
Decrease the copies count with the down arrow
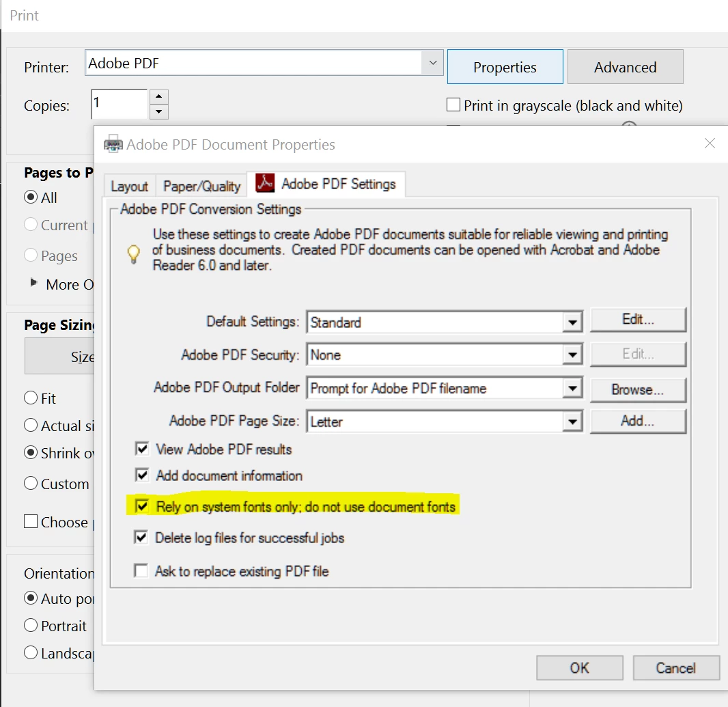pyautogui.click(x=159, y=111)
